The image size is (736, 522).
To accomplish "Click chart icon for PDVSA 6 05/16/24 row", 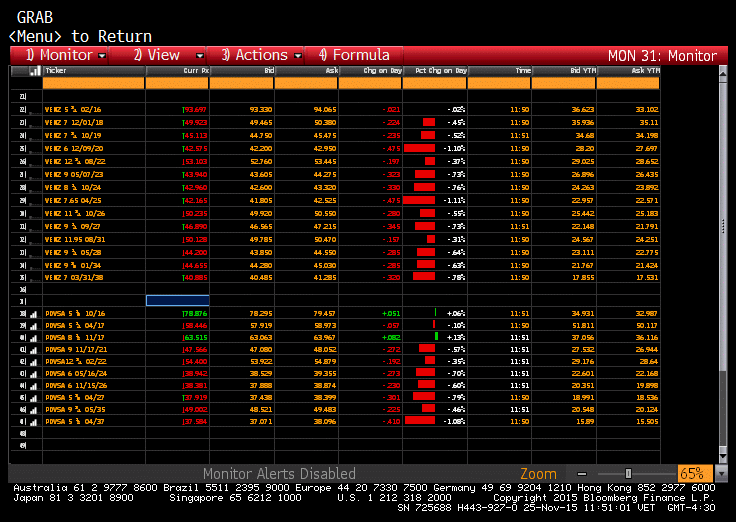I will (33, 374).
